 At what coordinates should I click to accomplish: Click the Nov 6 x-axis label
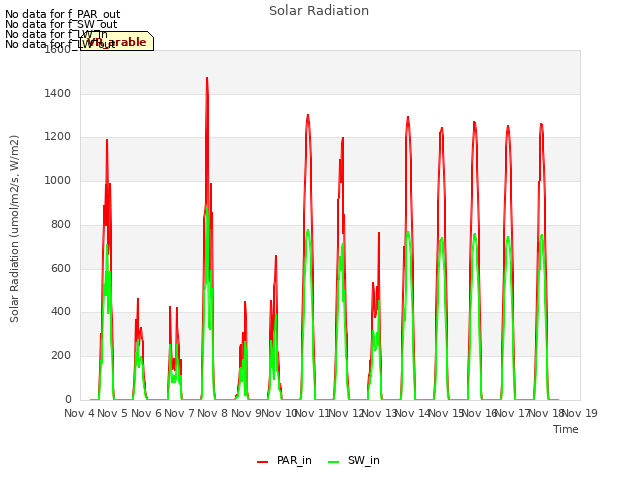[x=146, y=413]
